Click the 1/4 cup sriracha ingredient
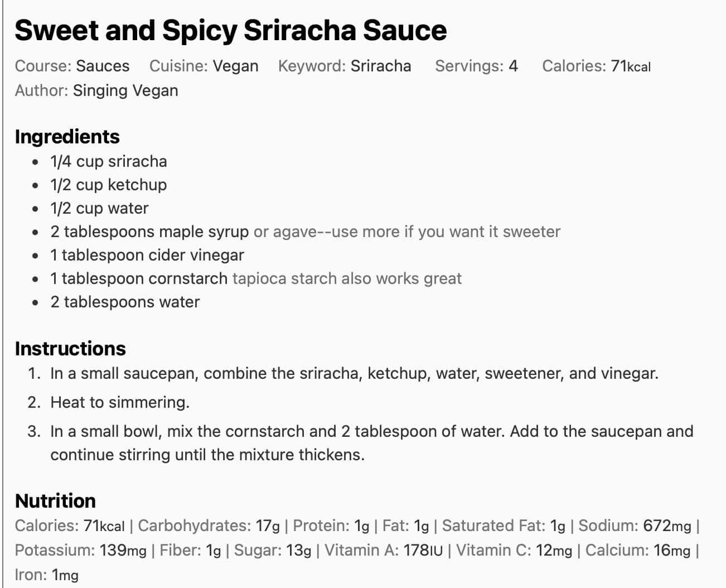The width and height of the screenshot is (726, 588). point(109,161)
